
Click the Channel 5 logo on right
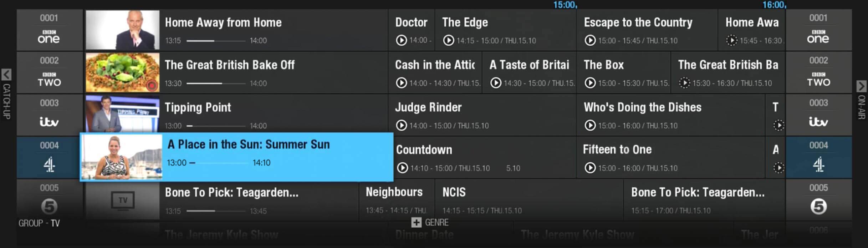pyautogui.click(x=818, y=207)
